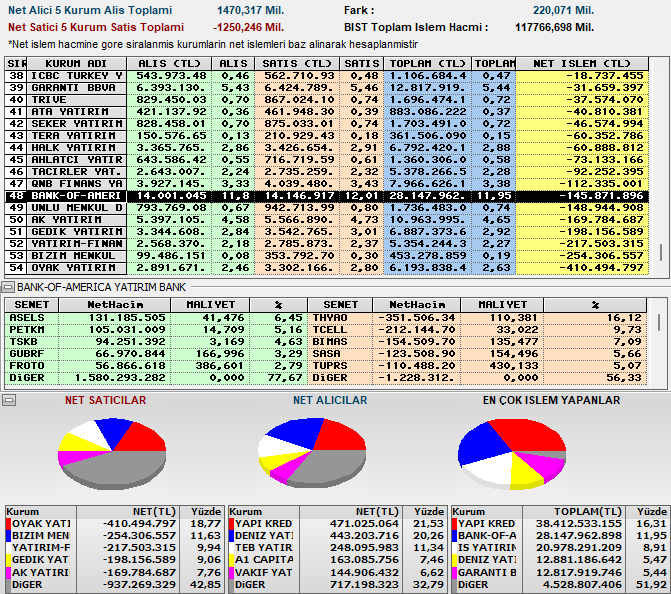
Task: Click THYAO in the sell list
Action: click(x=330, y=318)
